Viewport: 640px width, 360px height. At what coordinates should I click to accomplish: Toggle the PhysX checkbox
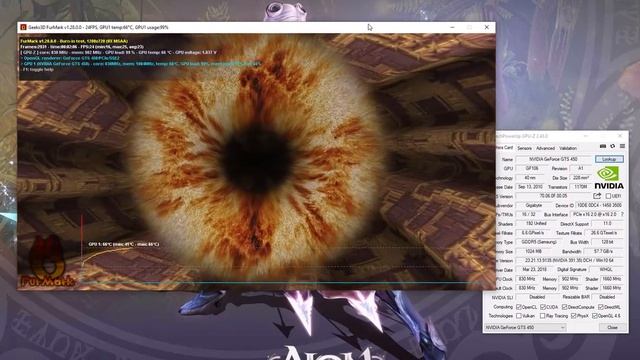click(x=573, y=316)
